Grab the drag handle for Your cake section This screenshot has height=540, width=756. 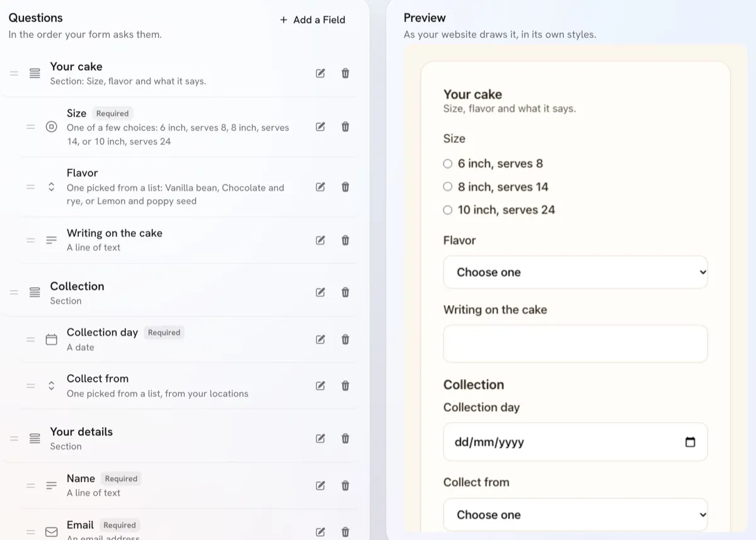click(x=14, y=73)
